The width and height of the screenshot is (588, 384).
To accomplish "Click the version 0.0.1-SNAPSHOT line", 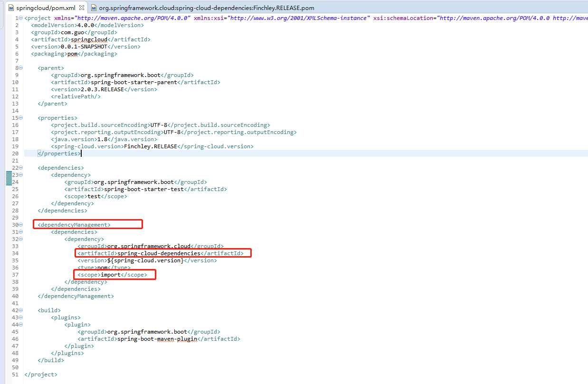I will 86,47.
